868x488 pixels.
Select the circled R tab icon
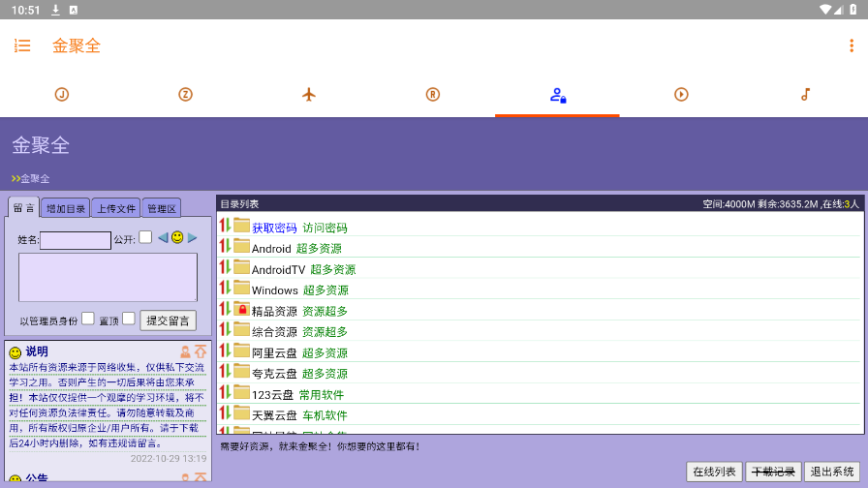433,94
